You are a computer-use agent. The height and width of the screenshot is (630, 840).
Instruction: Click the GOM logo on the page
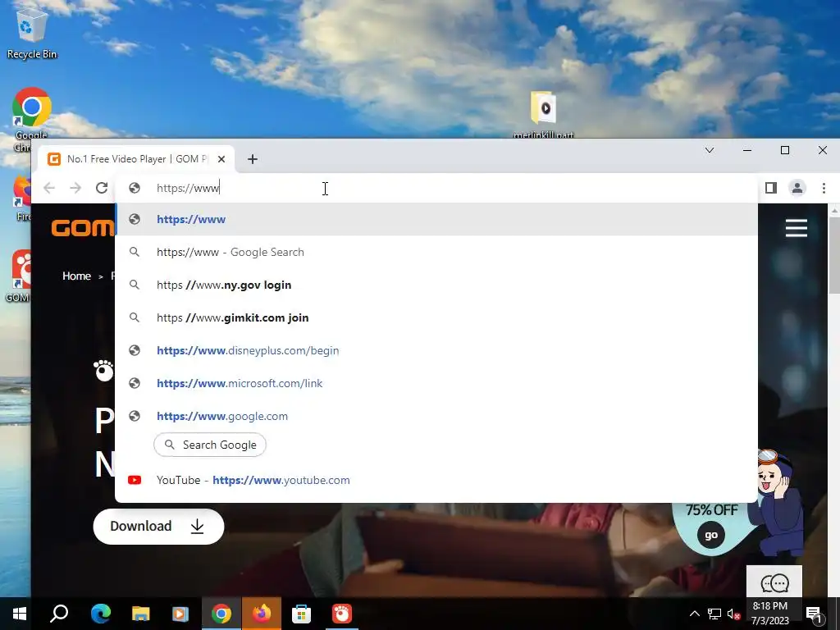(x=83, y=228)
